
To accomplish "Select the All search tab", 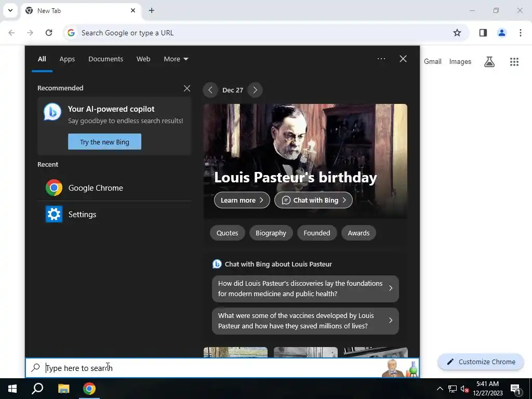I will 42,59.
